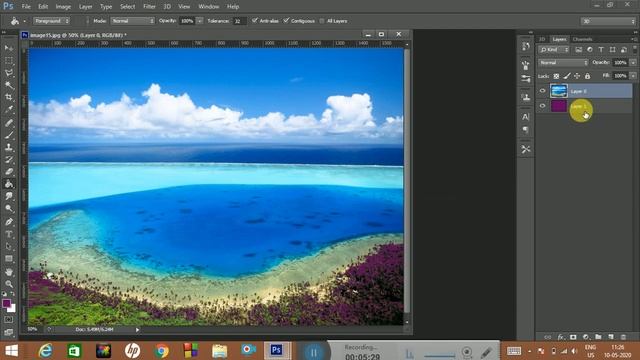The image size is (640, 360).
Task: Select the Zoom tool
Action: tap(9, 284)
